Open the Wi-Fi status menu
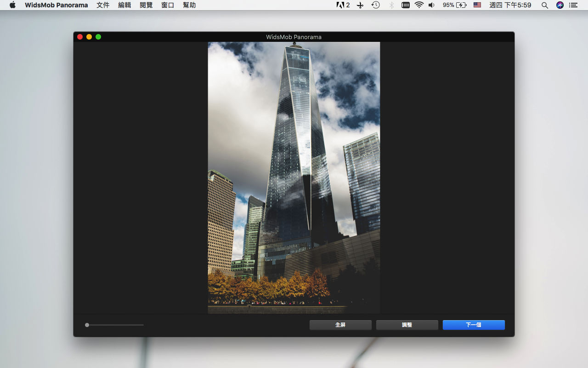 pos(419,5)
